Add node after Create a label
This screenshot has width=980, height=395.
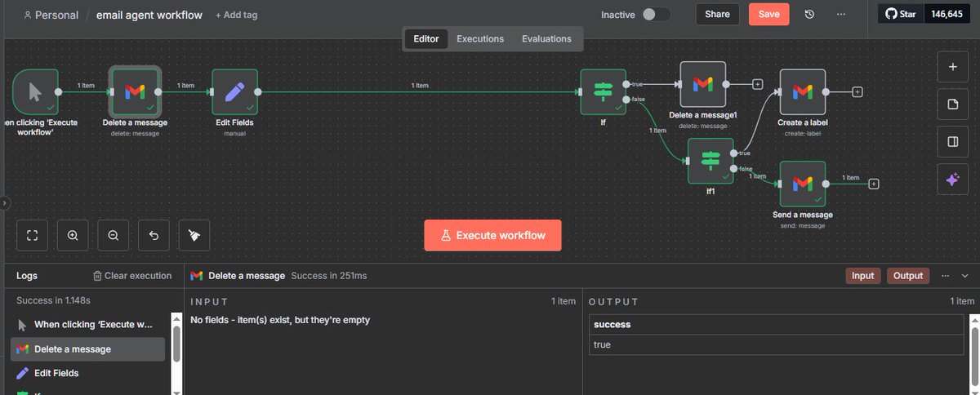click(857, 91)
